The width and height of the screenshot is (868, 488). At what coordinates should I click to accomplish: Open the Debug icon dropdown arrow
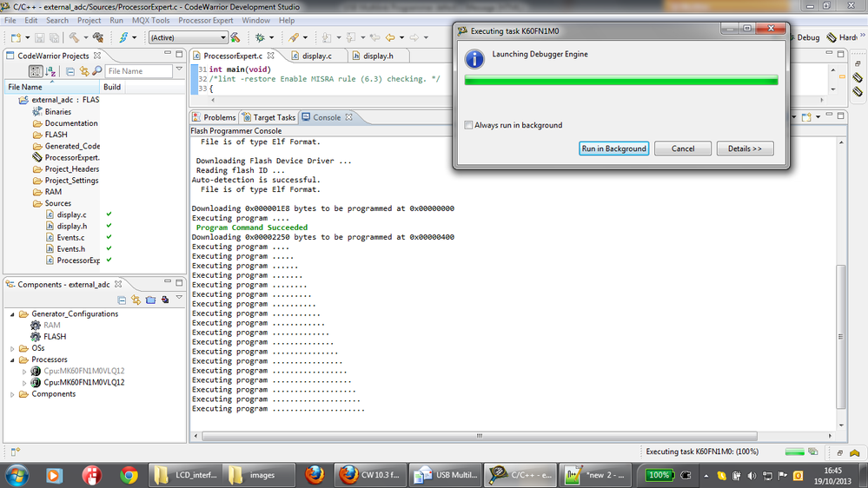point(271,37)
